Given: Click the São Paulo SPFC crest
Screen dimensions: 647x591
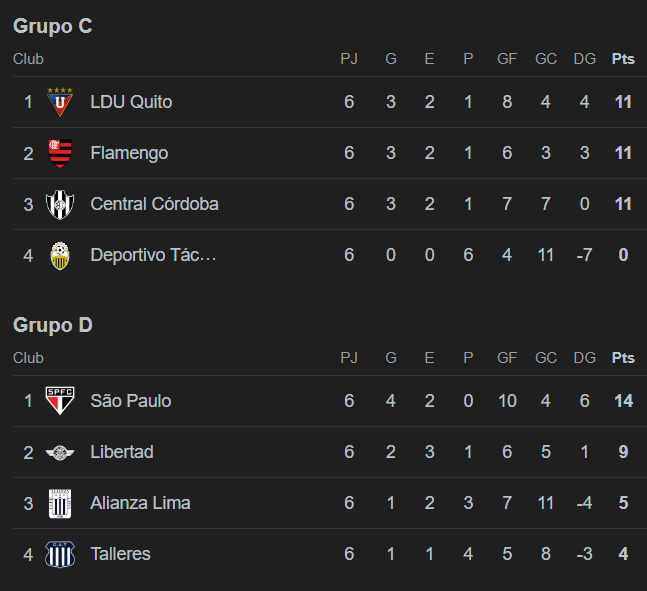Looking at the screenshot, I should coord(60,401).
